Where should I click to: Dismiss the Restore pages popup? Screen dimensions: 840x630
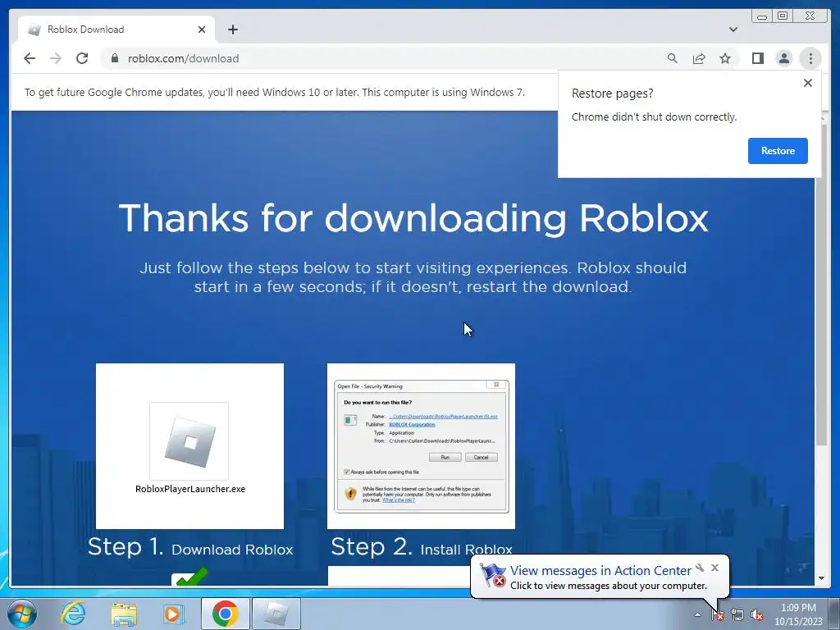[x=808, y=83]
